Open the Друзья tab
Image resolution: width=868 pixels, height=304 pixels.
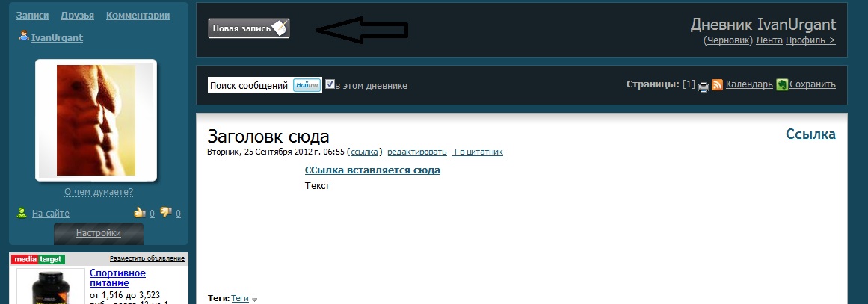point(78,16)
